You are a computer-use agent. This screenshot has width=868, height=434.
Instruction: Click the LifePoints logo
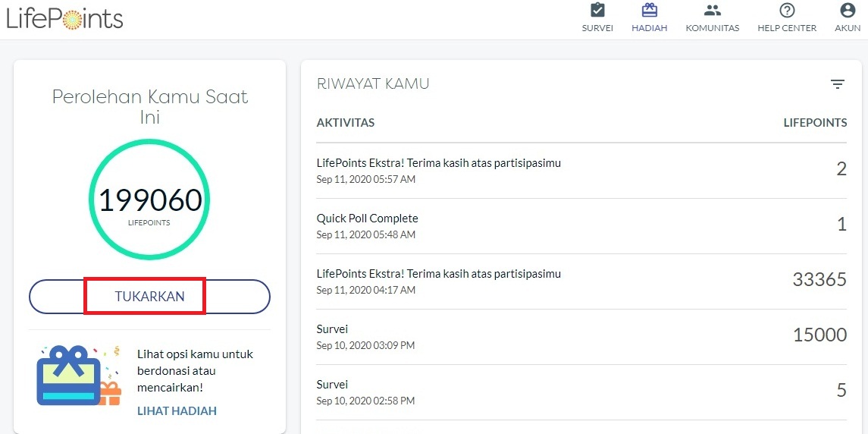64,19
